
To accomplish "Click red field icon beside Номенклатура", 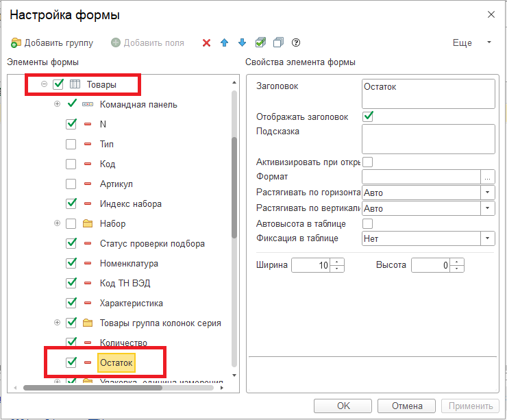I will (88, 263).
